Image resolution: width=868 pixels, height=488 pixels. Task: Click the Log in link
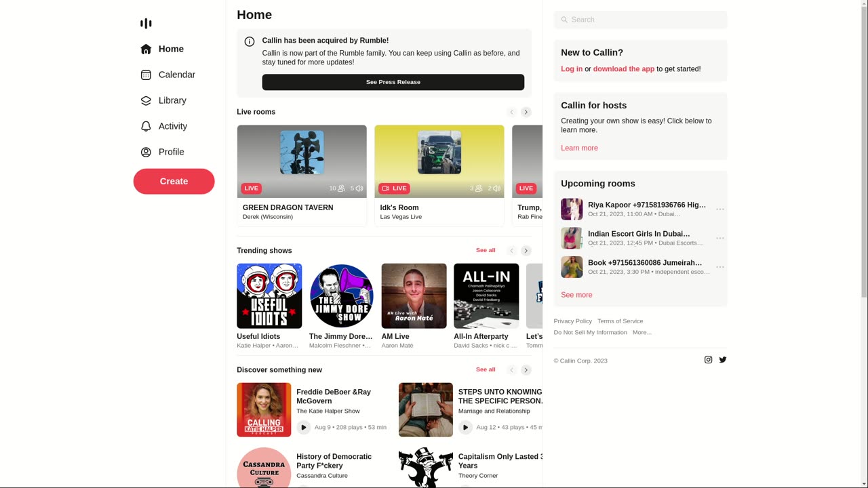[572, 68]
